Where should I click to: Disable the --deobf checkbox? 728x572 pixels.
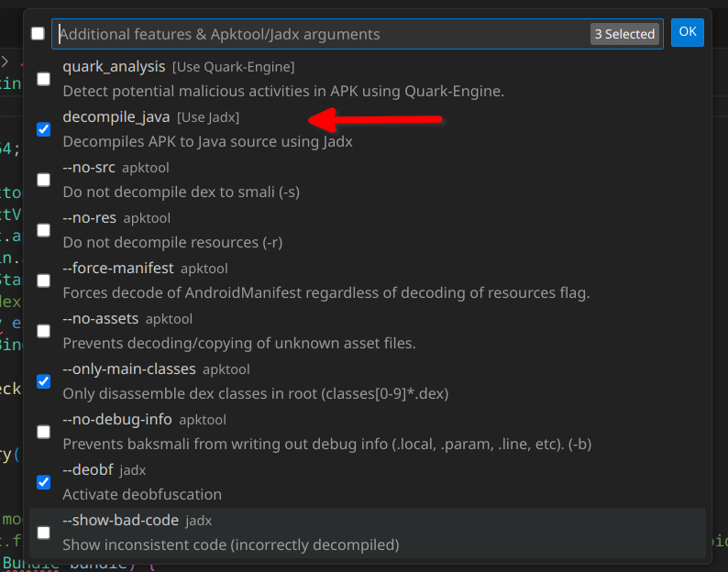[x=43, y=482]
